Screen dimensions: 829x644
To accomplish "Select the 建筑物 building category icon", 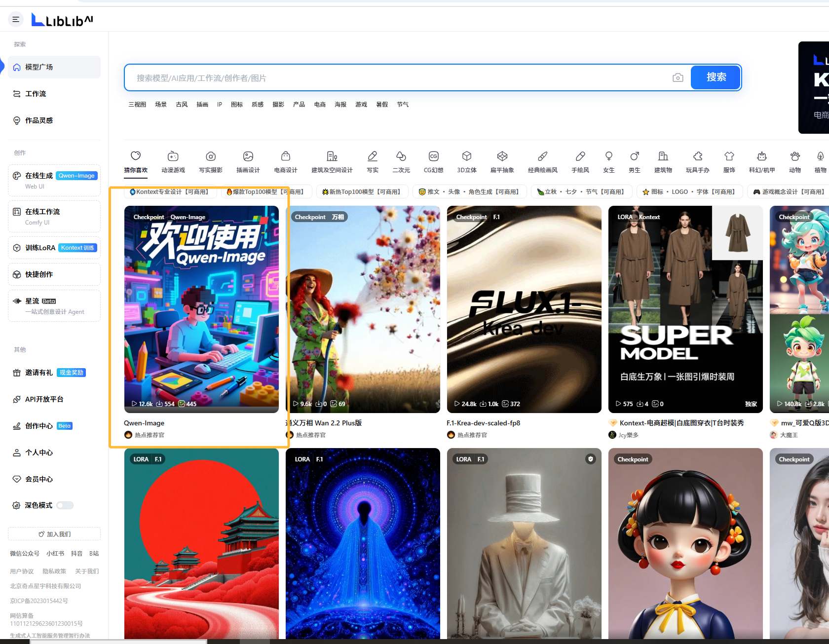I will [663, 157].
